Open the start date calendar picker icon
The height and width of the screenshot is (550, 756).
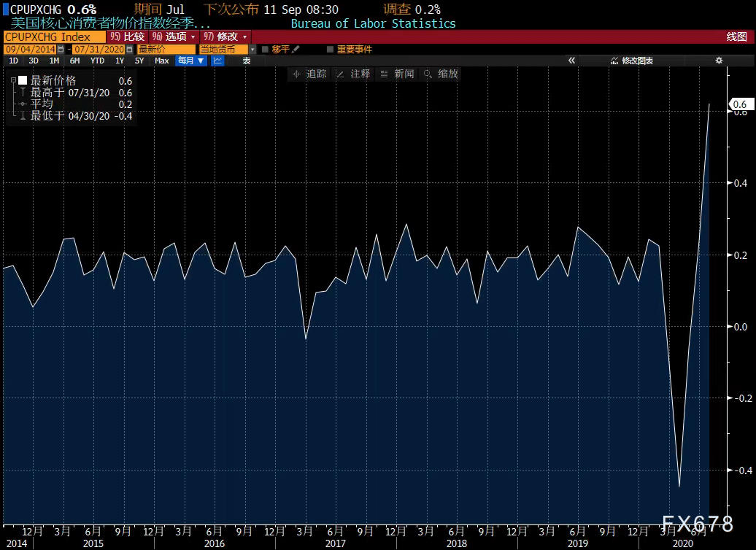point(61,49)
